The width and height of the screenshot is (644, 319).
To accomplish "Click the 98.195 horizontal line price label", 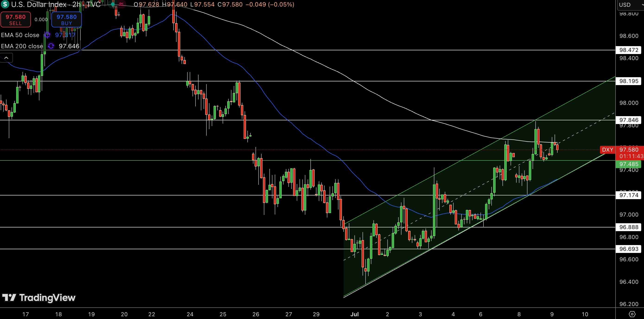I will (x=628, y=81).
